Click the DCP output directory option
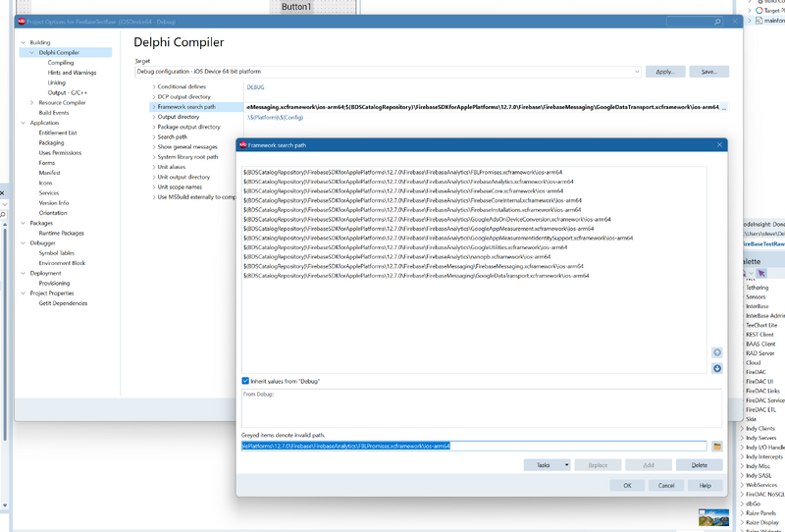This screenshot has height=532, width=785. tap(184, 96)
